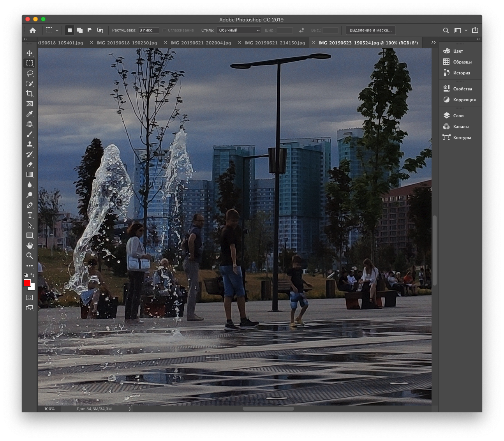Click the Выделение и маска button
Viewport: 504px width, 441px height.
(370, 30)
